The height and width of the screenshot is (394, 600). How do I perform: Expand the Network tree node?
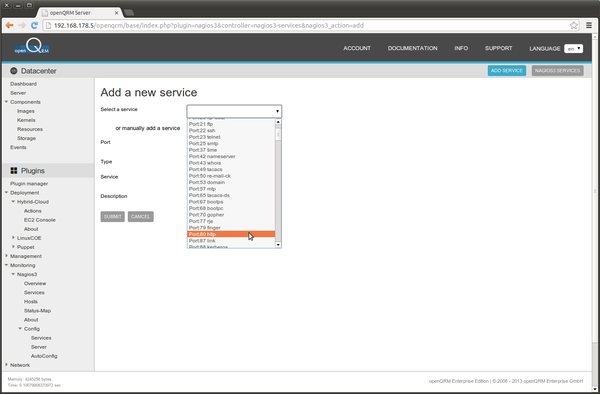pos(7,365)
